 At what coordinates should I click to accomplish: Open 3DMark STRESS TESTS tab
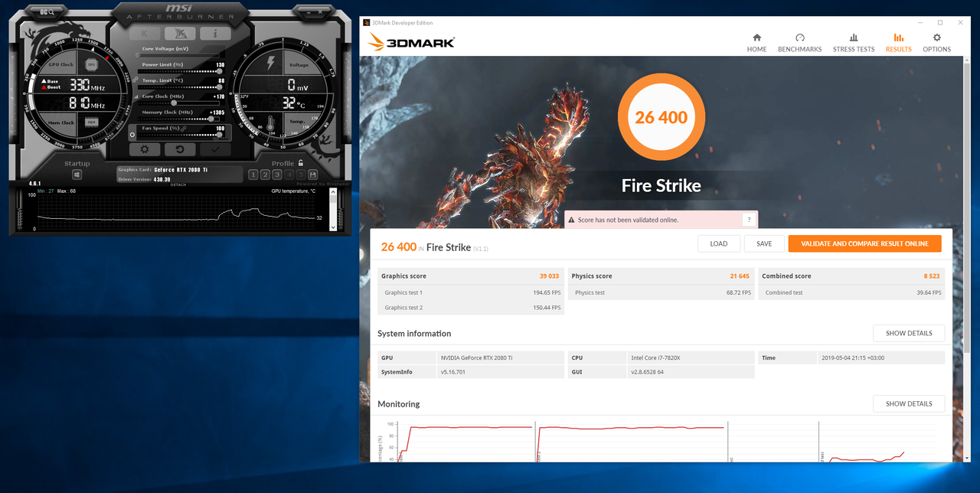click(x=854, y=43)
